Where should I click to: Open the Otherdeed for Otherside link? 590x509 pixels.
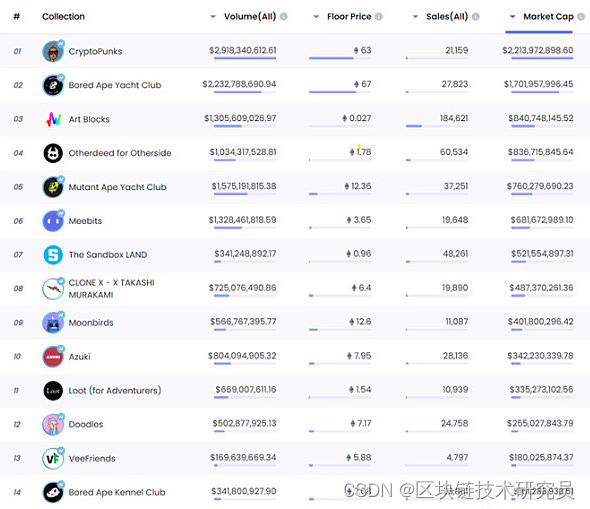pos(120,153)
